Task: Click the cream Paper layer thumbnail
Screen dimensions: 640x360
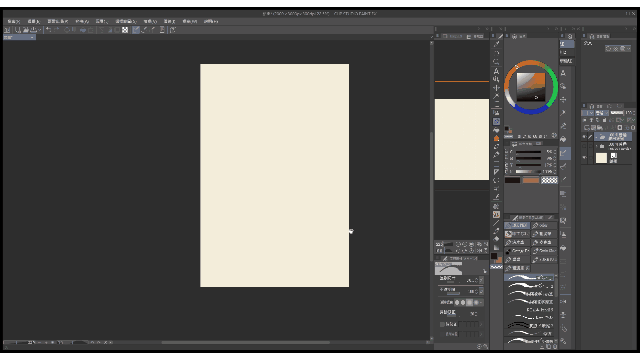Action: [x=602, y=158]
